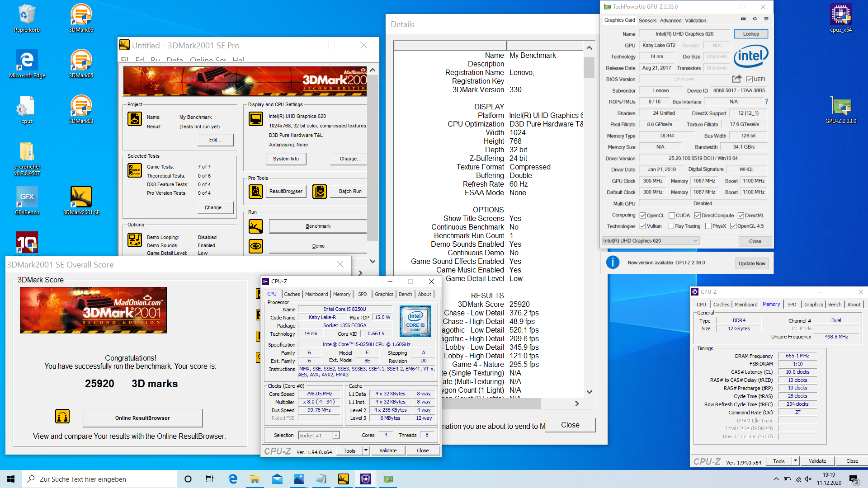868x488 pixels.
Task: Show hidden system tray icons chevron
Action: pos(776,479)
